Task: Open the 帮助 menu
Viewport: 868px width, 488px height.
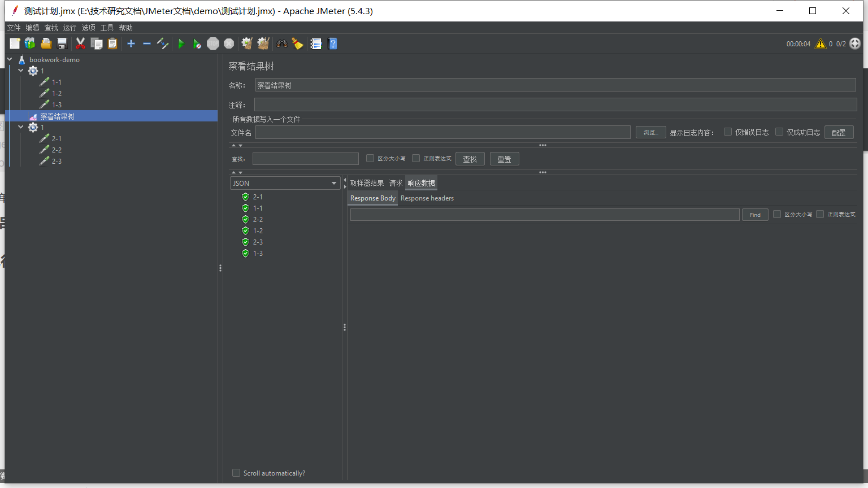Action: [125, 28]
